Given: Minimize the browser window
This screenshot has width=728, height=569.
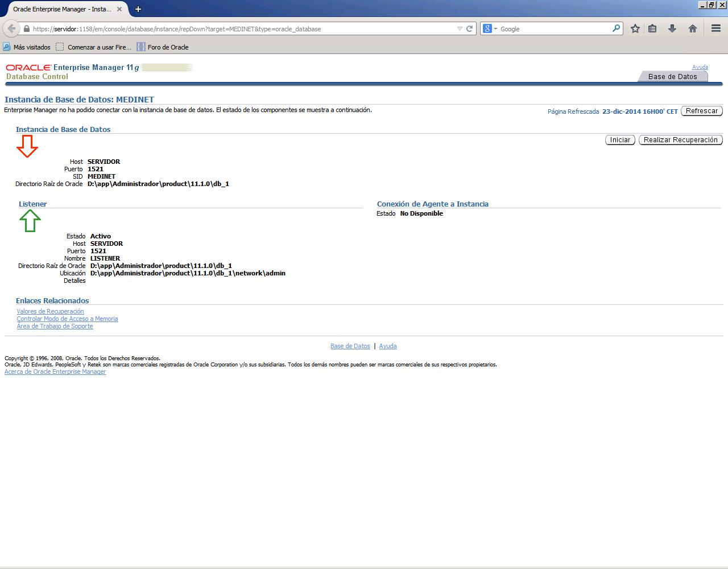Looking at the screenshot, I should pyautogui.click(x=702, y=5).
